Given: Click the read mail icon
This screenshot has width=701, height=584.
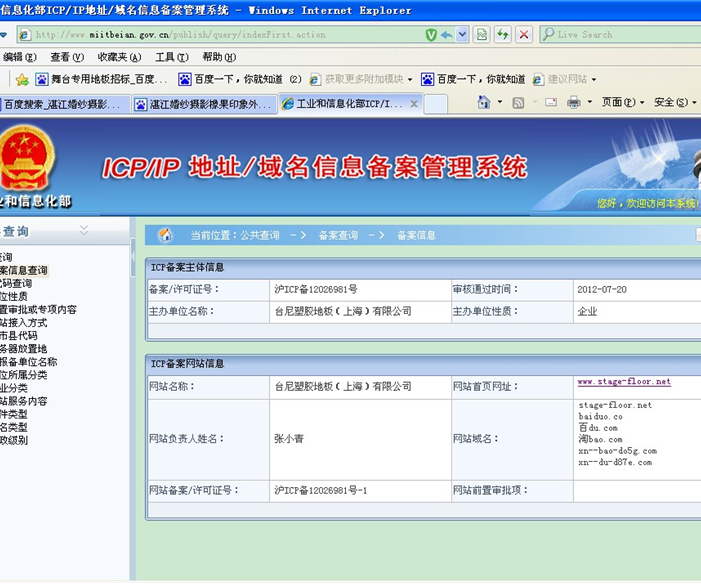Looking at the screenshot, I should tap(551, 102).
